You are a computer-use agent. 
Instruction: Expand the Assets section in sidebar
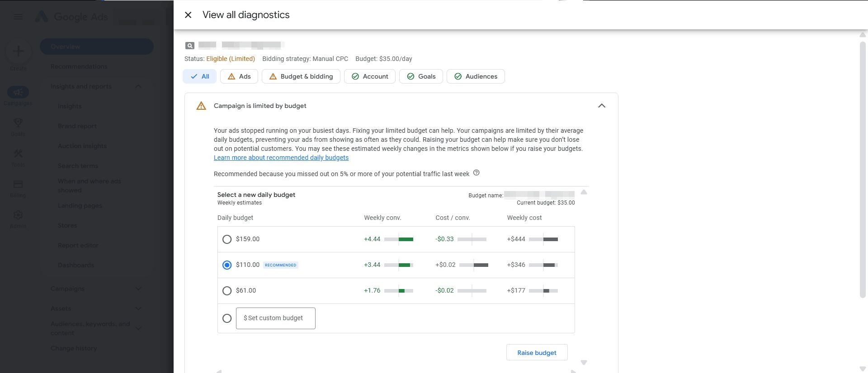click(x=138, y=308)
